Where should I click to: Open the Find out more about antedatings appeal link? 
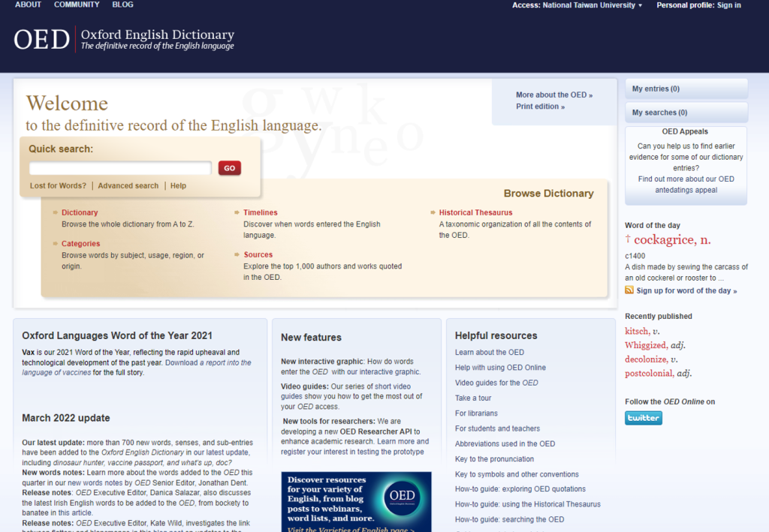[686, 184]
